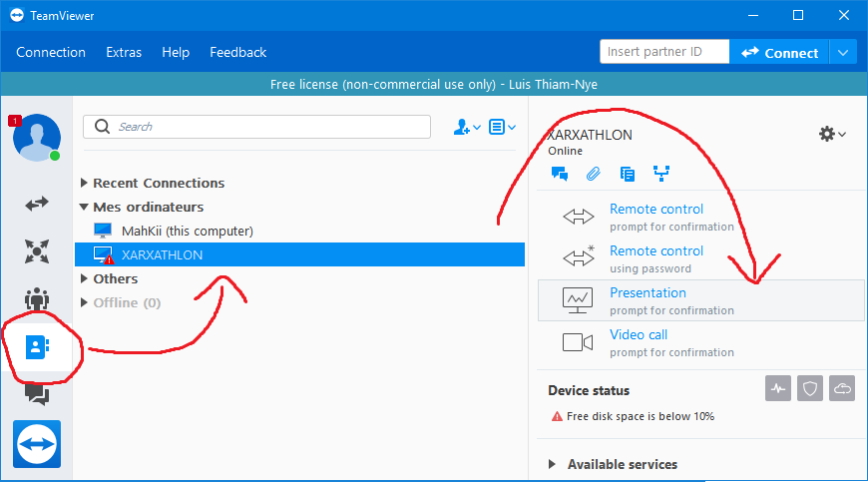Click the red notification badge on avatar
The image size is (868, 482).
tap(14, 120)
